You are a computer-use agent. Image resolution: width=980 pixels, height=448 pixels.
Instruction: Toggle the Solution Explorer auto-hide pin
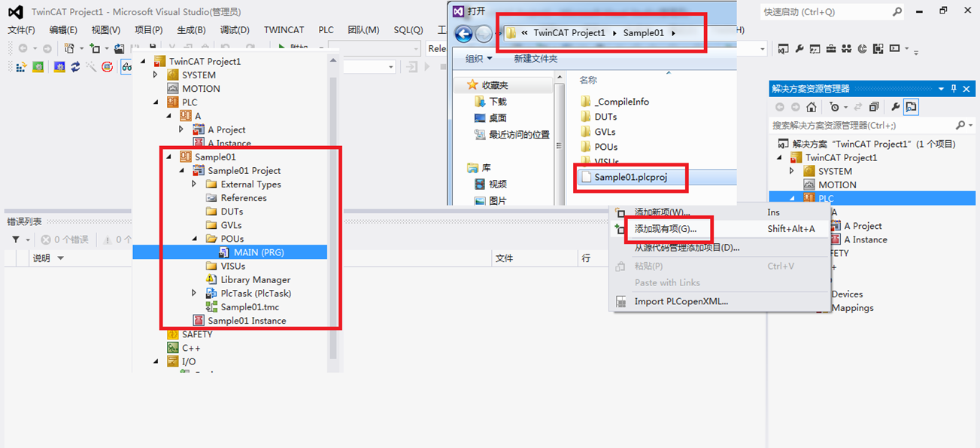pos(954,88)
